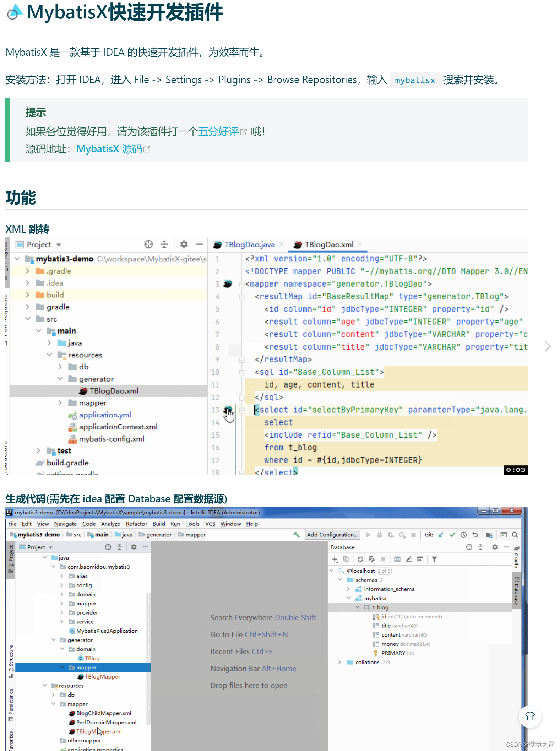Click Database table view icon
Image resolution: width=560 pixels, height=751 pixels.
click(x=397, y=560)
